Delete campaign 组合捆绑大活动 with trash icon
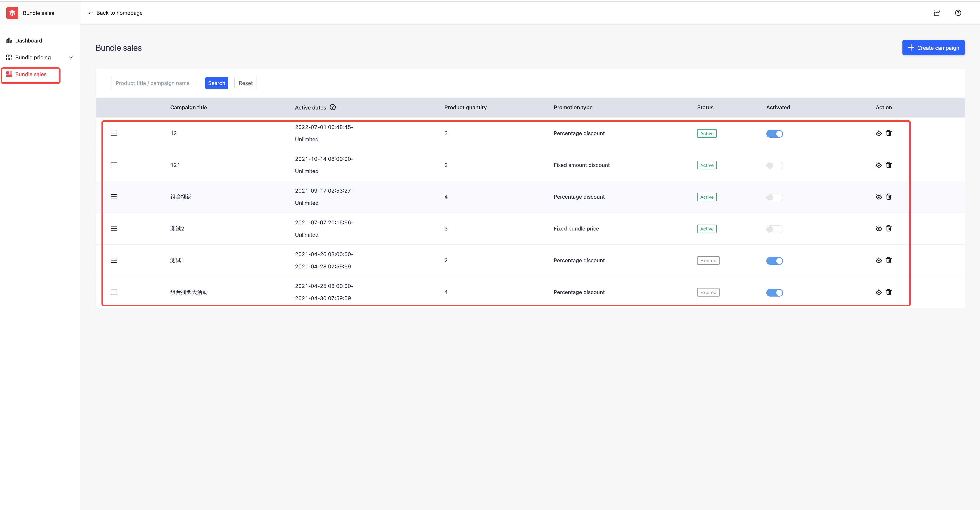This screenshot has width=980, height=510. 889,292
